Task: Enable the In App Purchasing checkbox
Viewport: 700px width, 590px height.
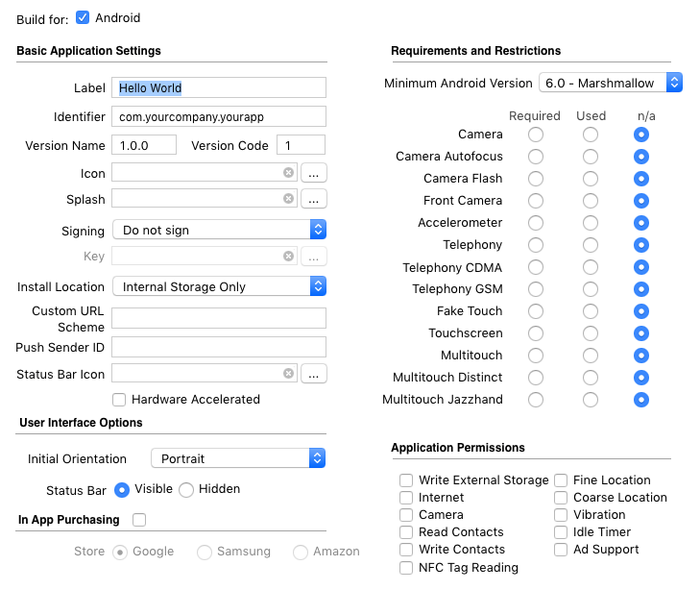Action: point(139,520)
